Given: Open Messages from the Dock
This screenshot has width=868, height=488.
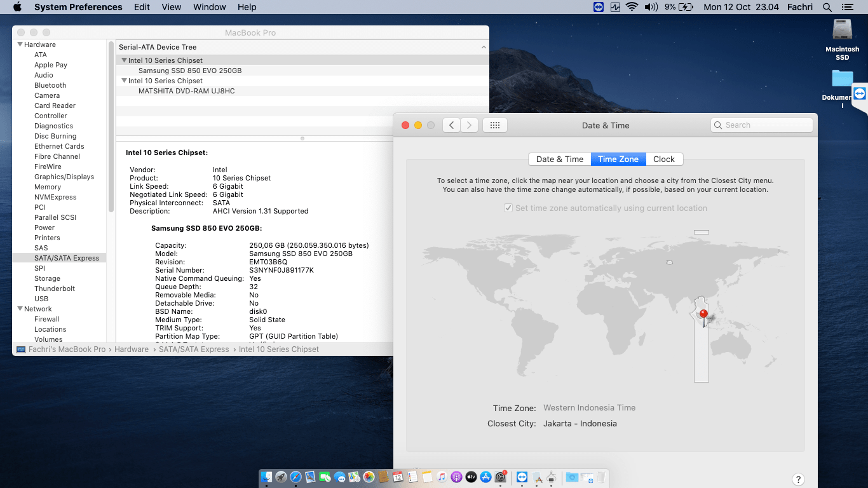Looking at the screenshot, I should click(339, 477).
